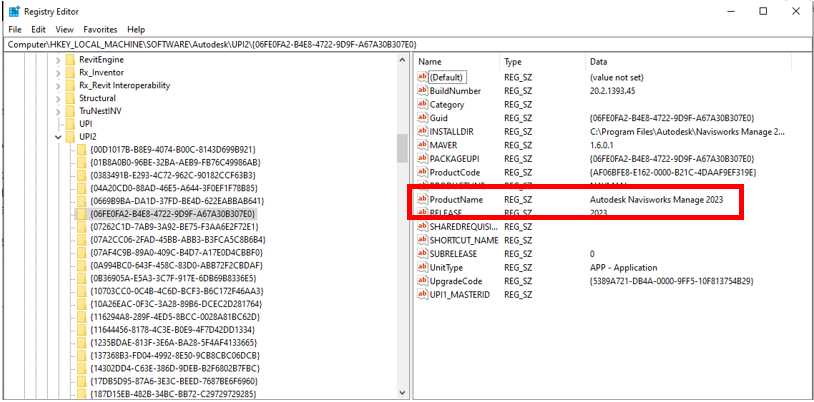Select the Category string value icon
Viewport: 814px width, 402px height.
(423, 104)
